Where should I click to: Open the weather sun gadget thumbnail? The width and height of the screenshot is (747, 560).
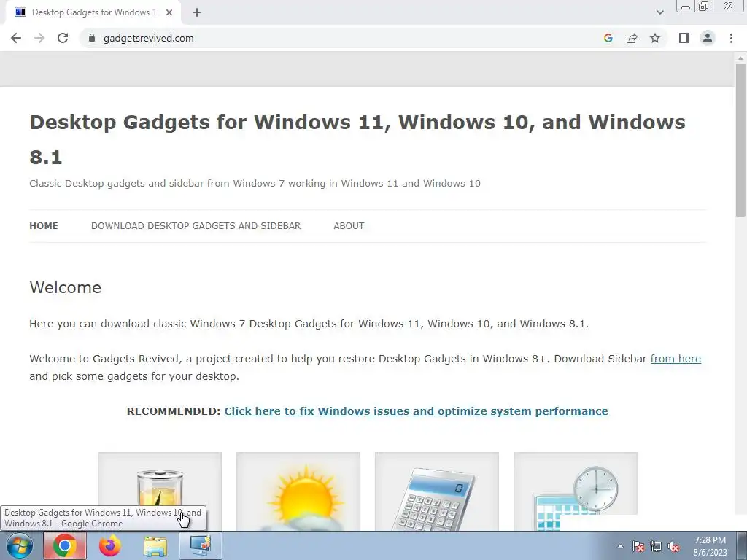click(298, 491)
